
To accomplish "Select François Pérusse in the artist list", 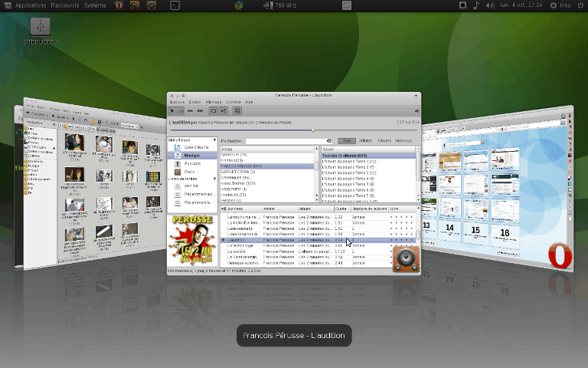I will [x=267, y=166].
